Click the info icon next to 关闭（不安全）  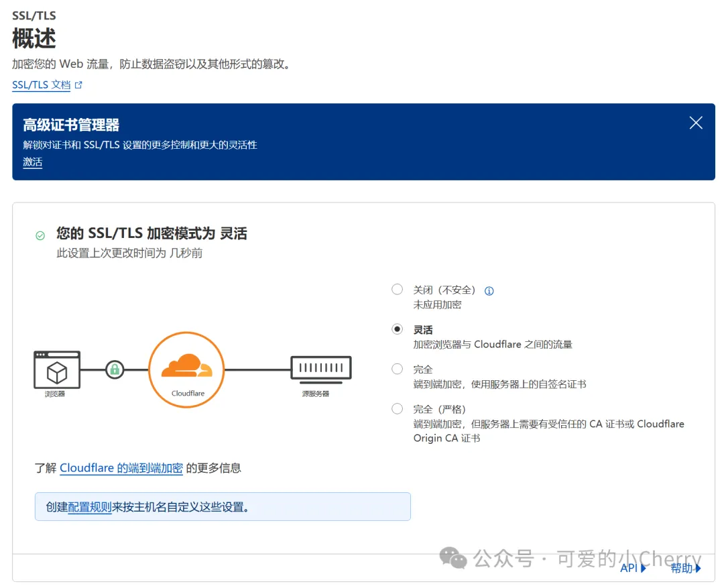tap(489, 290)
